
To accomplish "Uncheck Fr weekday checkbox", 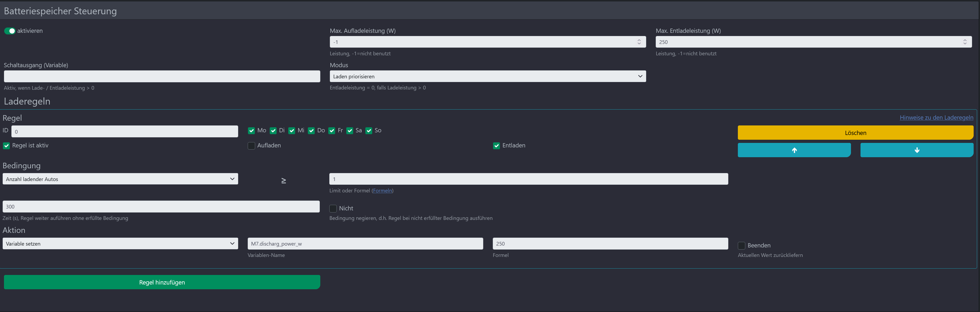I will point(332,131).
